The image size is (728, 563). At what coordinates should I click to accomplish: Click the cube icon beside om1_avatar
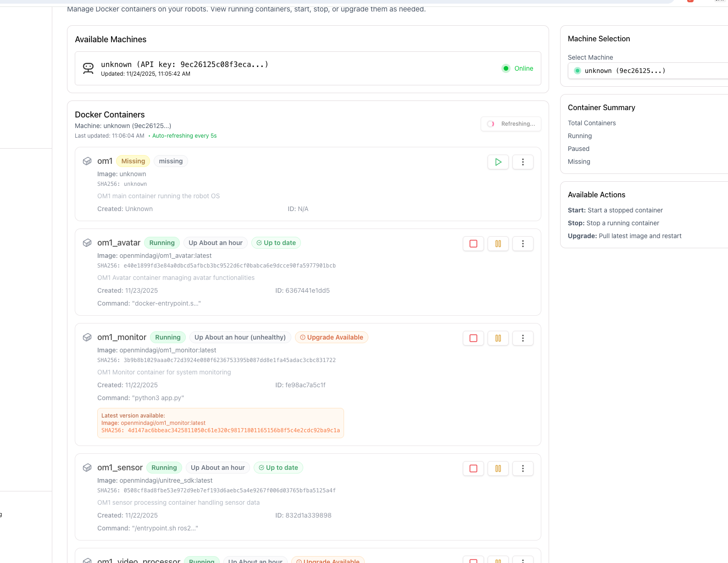pos(87,243)
